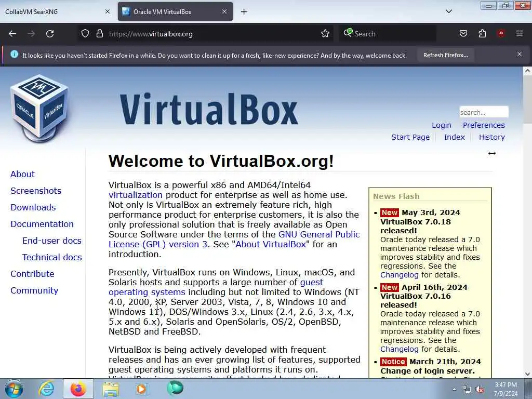Viewport: 532px width, 399px height.
Task: Open Windows Media Player from the taskbar
Action: [141, 389]
